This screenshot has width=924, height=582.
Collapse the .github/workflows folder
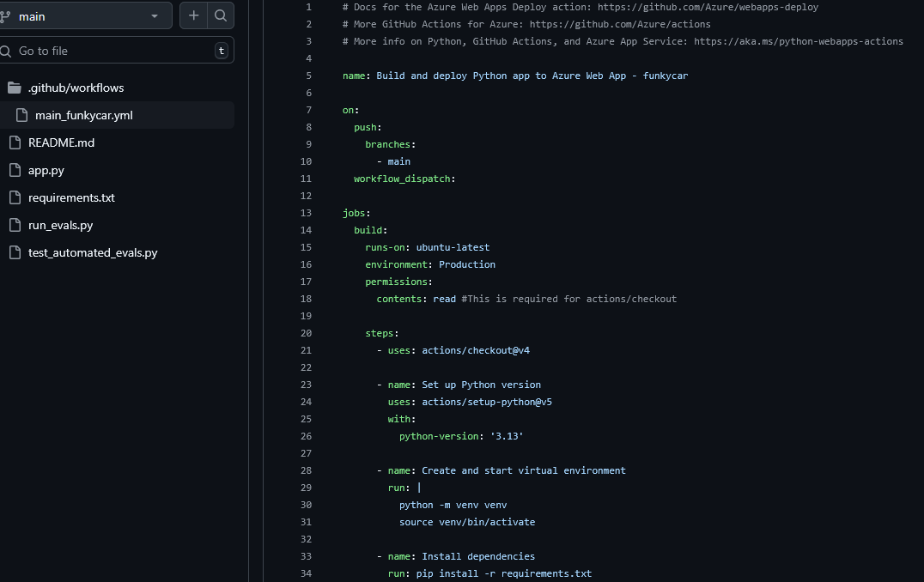point(76,88)
